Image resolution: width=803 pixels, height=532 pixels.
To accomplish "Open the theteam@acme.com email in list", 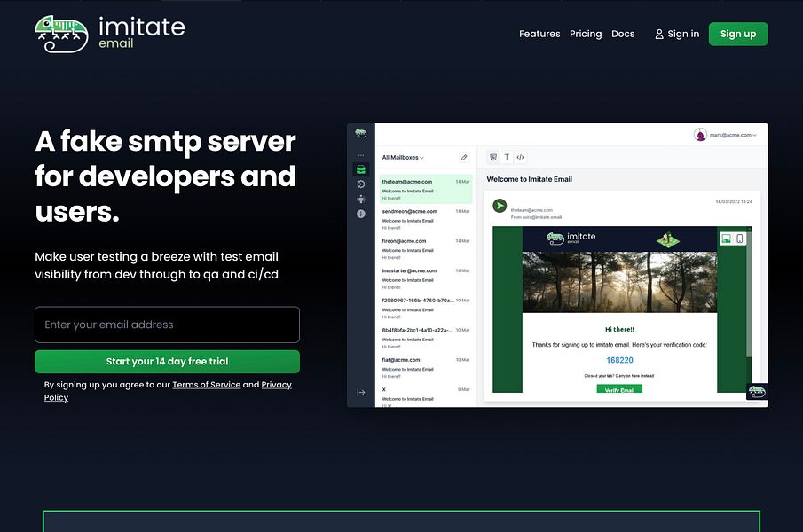I will pos(426,189).
